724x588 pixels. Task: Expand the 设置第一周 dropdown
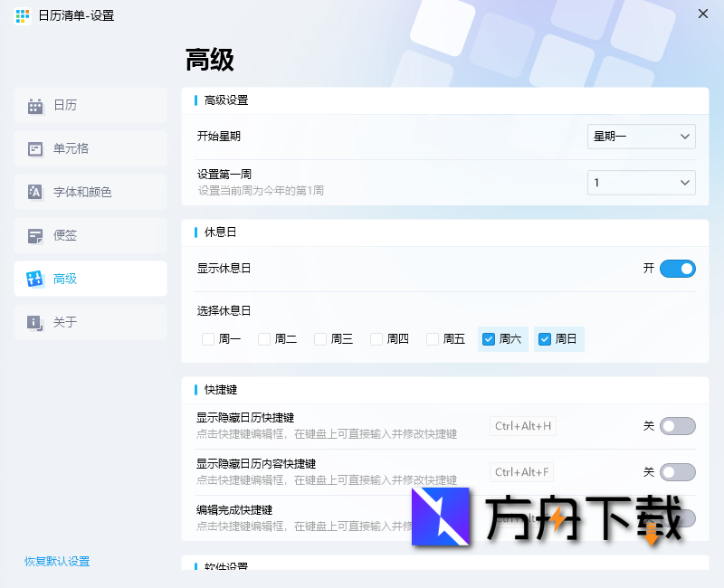tap(641, 182)
